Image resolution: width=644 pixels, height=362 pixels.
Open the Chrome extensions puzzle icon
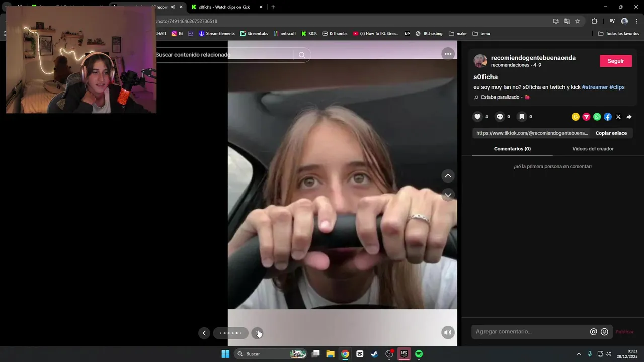595,21
